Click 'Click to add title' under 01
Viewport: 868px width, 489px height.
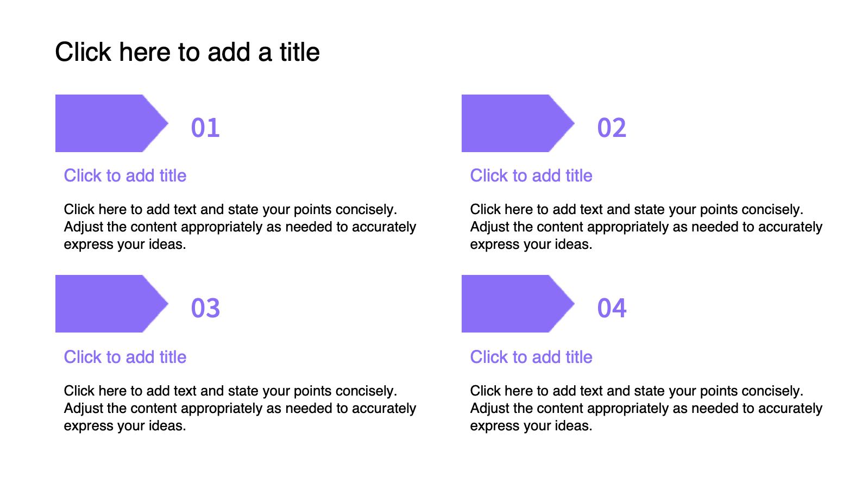125,175
